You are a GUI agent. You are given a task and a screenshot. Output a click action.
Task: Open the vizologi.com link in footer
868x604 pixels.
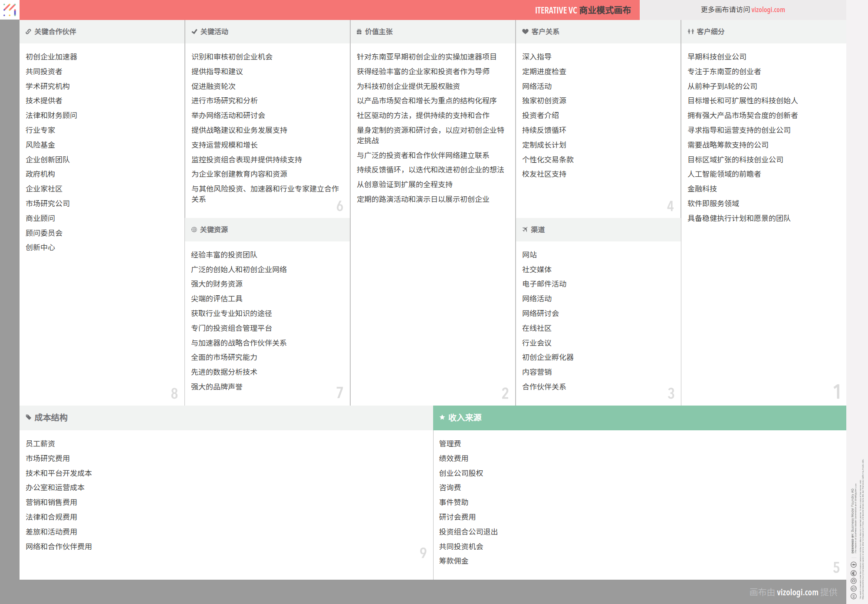coord(797,592)
